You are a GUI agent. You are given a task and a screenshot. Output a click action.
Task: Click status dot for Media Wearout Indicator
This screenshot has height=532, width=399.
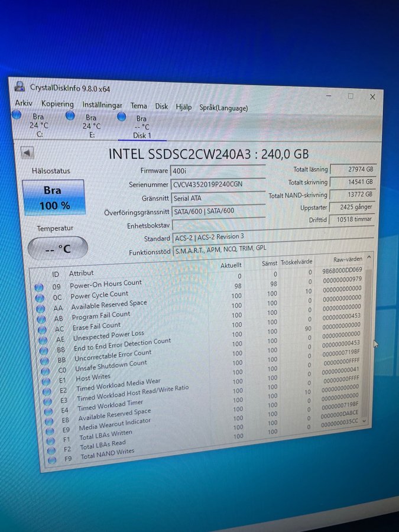(49, 430)
